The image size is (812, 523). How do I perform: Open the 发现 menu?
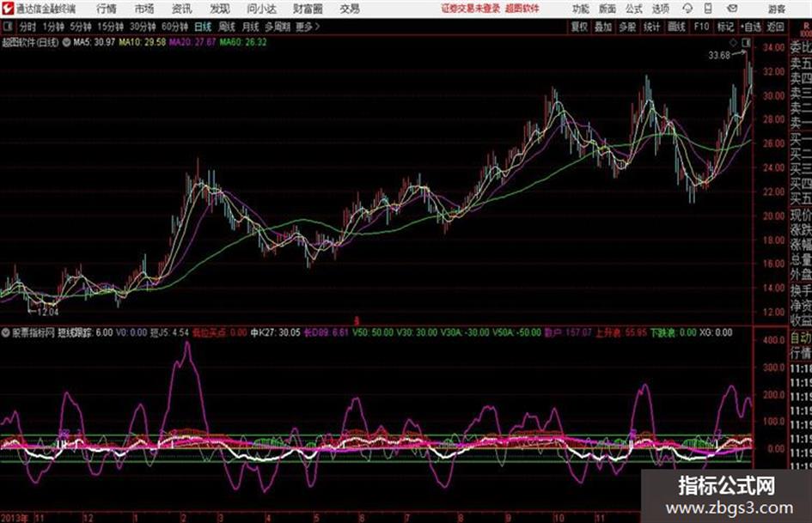point(220,9)
